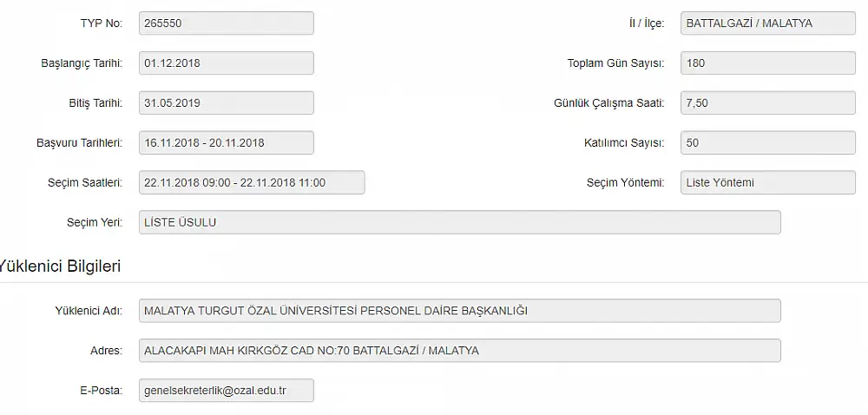The height and width of the screenshot is (415, 868).
Task: Click the Seçim Yöntemi field Liste Yöntemi
Action: (x=768, y=182)
